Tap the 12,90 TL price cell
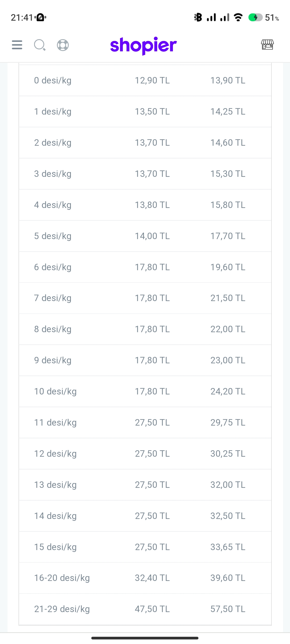 point(152,80)
